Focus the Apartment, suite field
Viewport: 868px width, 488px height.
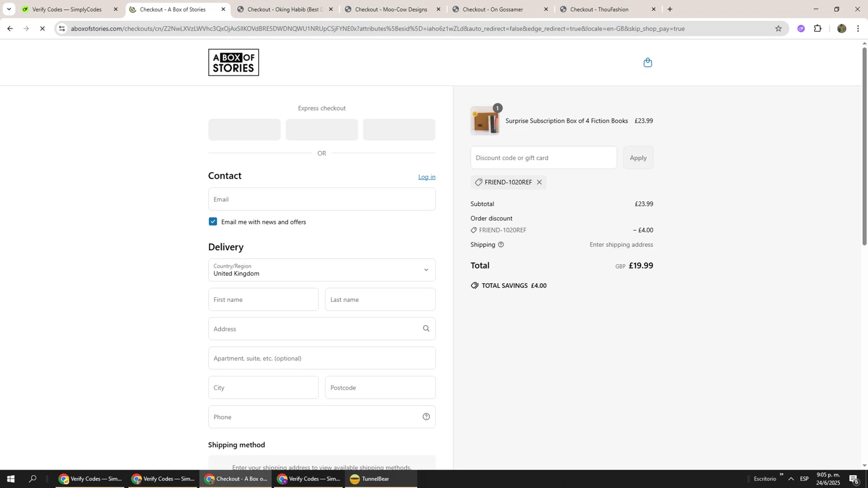tap(322, 358)
